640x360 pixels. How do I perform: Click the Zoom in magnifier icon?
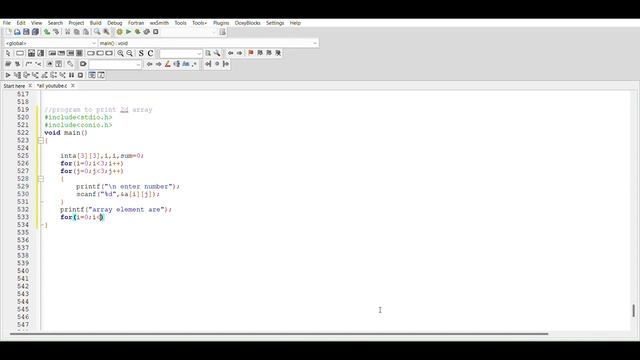point(120,53)
